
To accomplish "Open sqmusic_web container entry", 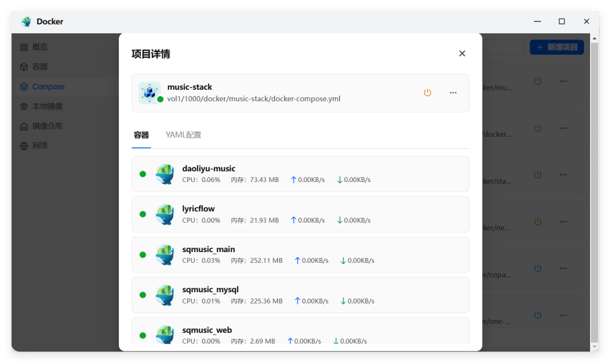I will pyautogui.click(x=300, y=331).
